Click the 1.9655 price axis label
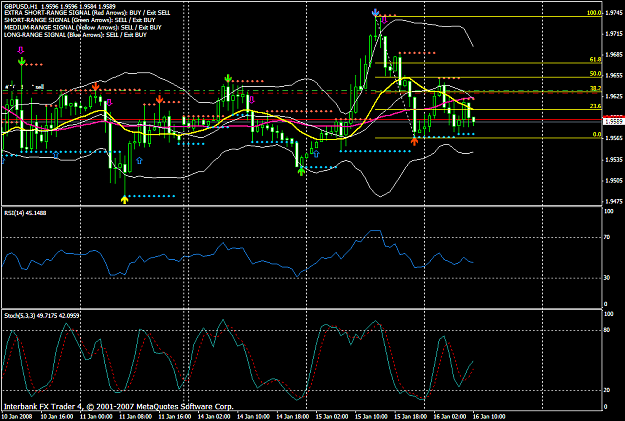This screenshot has height=421, width=625. [614, 75]
